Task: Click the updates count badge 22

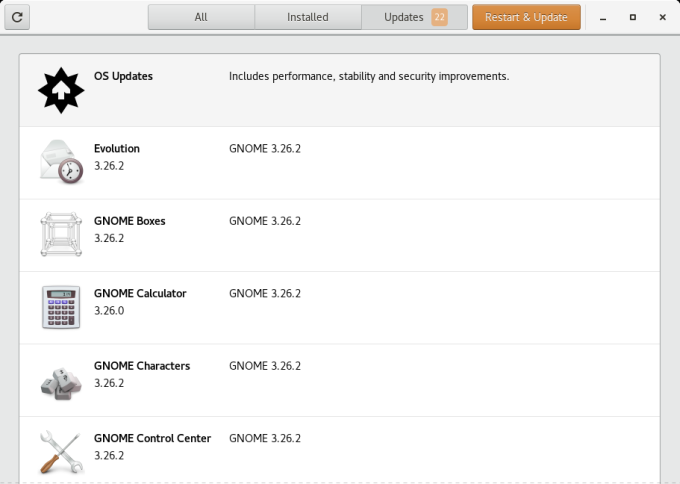Action: 440,17
